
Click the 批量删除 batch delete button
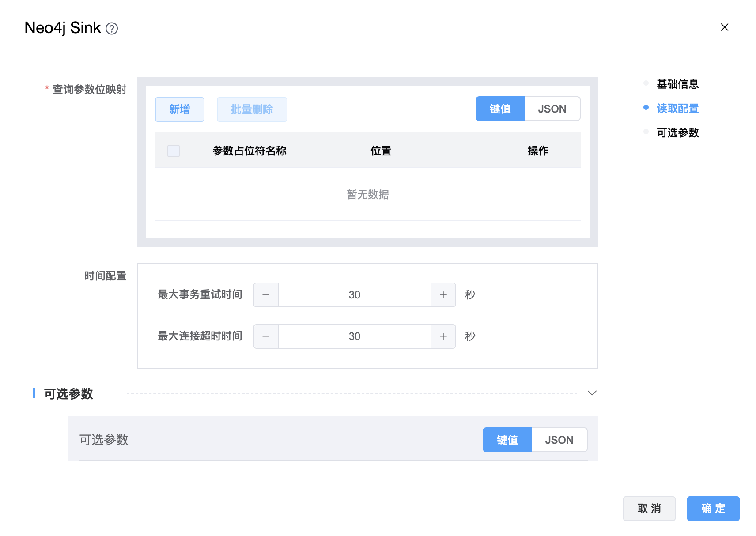pyautogui.click(x=252, y=109)
